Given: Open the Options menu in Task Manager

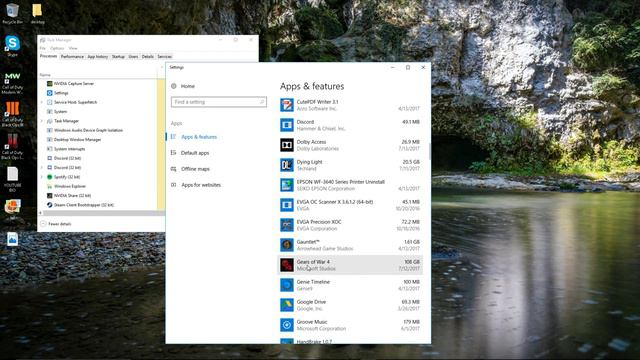Looking at the screenshot, I should [x=57, y=48].
